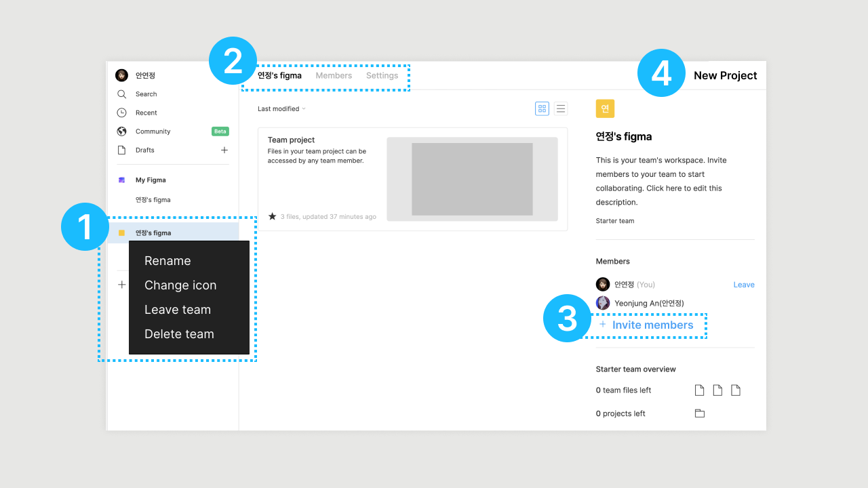Click Yeonjung An member avatar
This screenshot has width=868, height=488.
[x=603, y=303]
